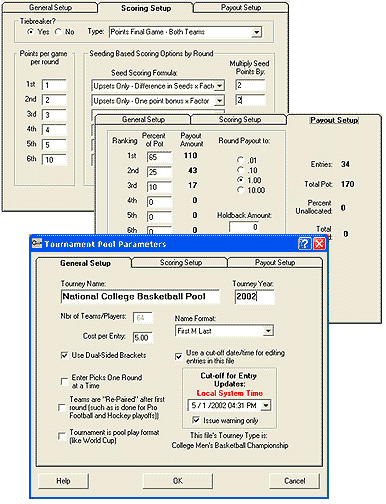Click the Entries value 34
Screen dimensions: 386x504
tap(345, 164)
